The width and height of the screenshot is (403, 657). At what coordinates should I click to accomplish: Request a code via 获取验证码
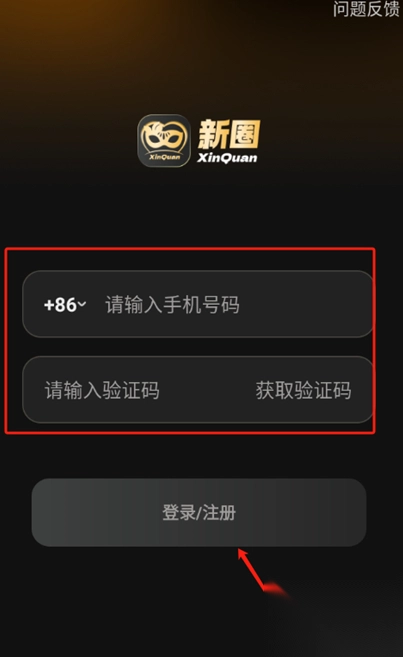point(303,390)
